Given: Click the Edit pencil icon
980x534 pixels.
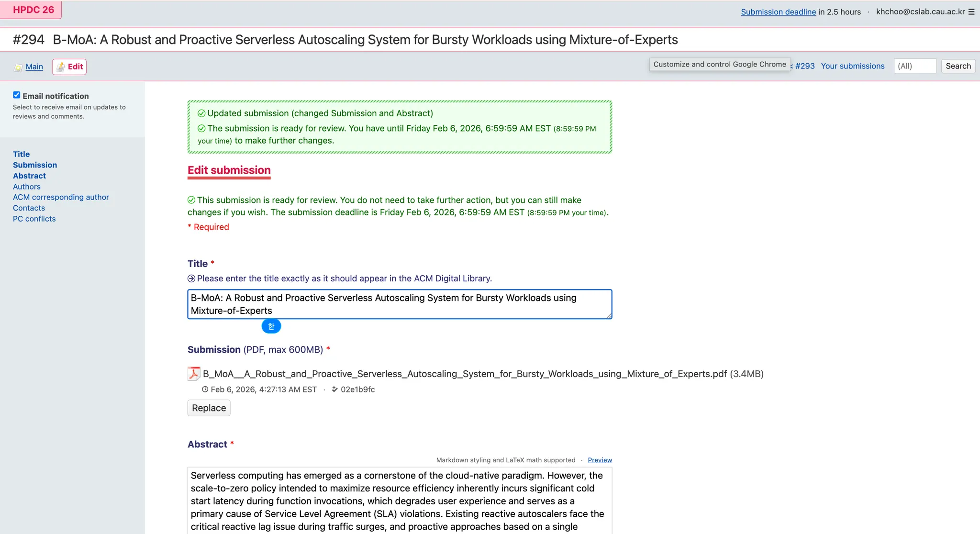Looking at the screenshot, I should [x=61, y=67].
